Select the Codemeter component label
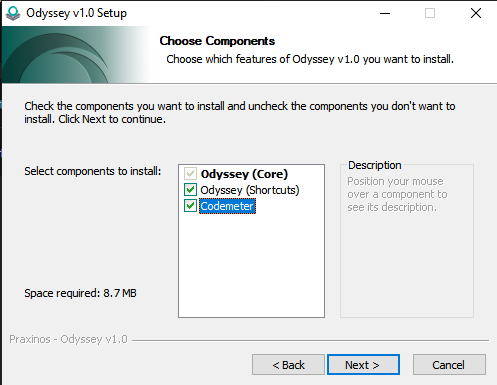Viewport: 497px width, 385px height. point(227,206)
